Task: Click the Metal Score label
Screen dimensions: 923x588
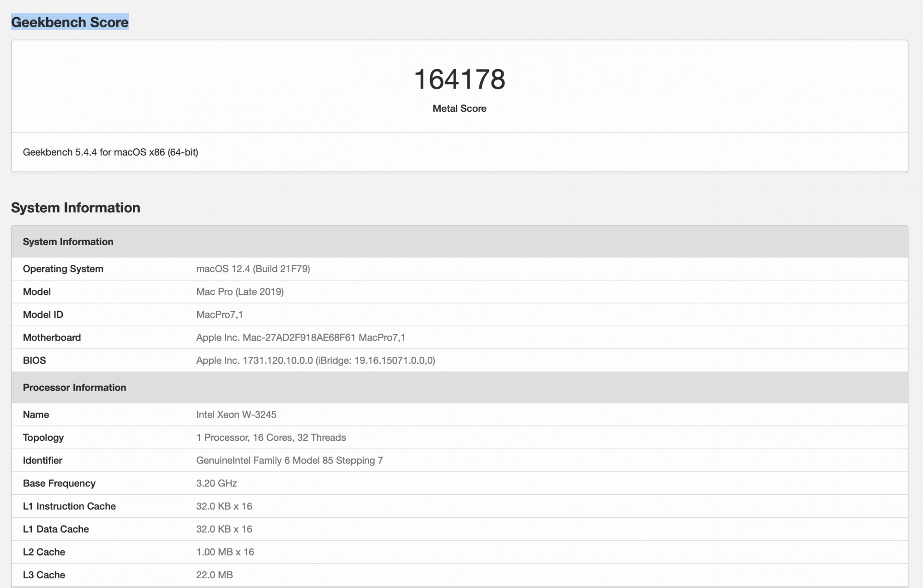Action: (459, 108)
